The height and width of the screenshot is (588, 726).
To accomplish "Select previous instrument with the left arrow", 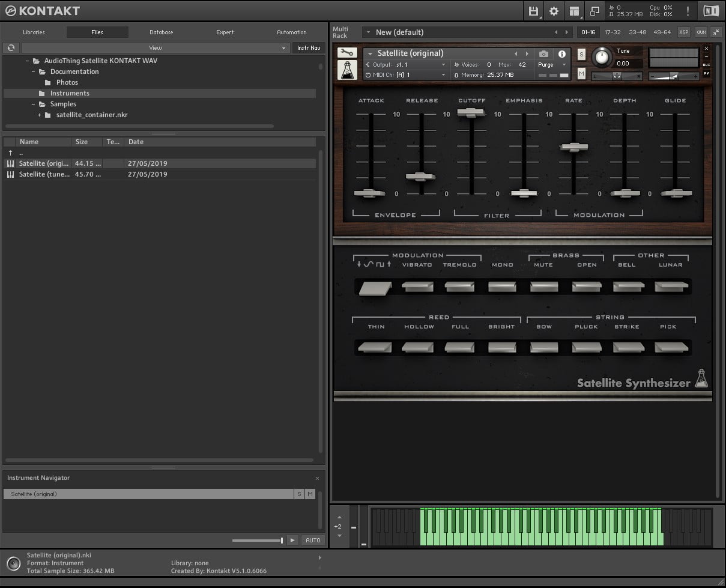I will [x=515, y=53].
